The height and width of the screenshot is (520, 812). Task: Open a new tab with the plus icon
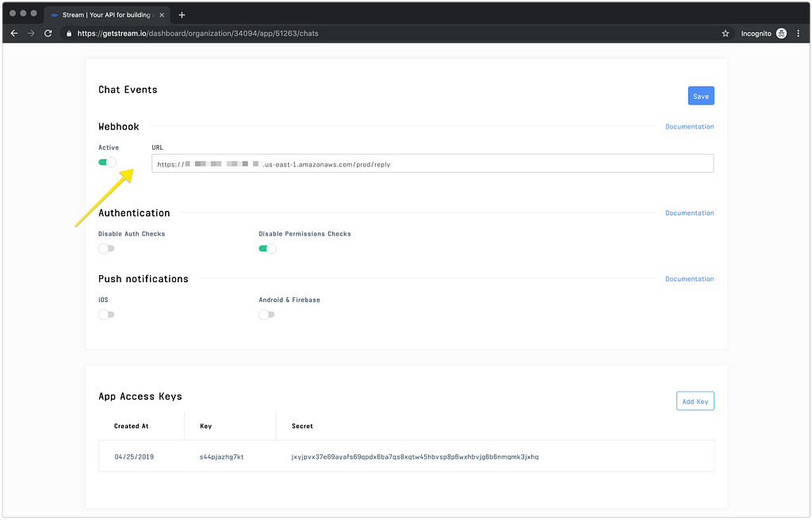point(182,15)
